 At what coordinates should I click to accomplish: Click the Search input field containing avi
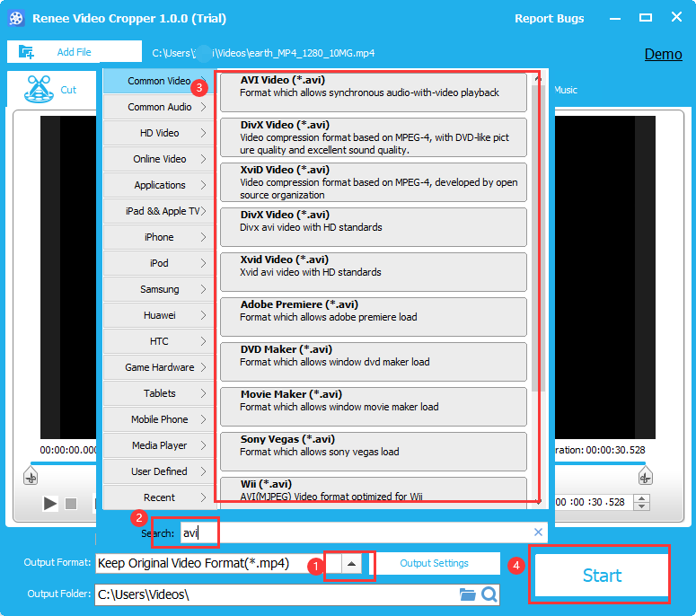point(359,532)
